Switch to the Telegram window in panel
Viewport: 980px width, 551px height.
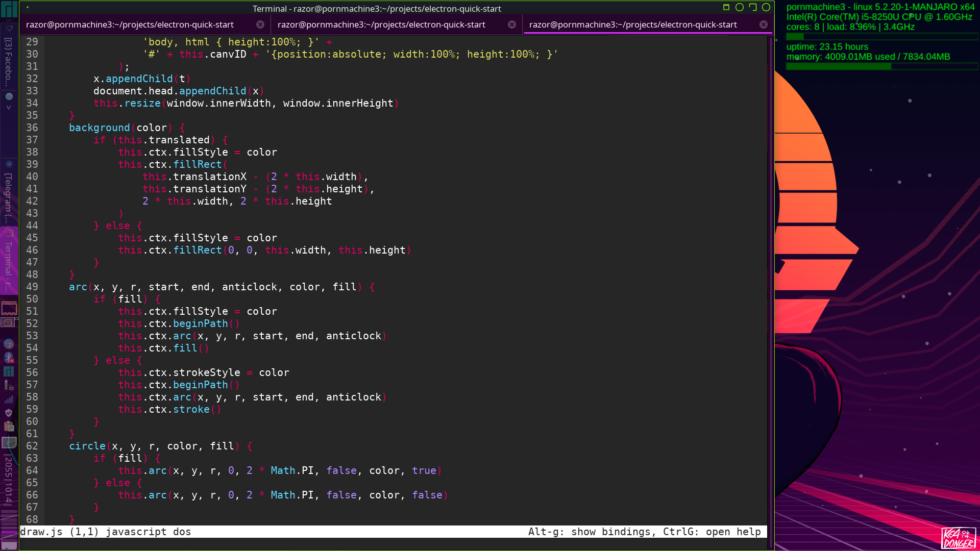click(x=9, y=191)
